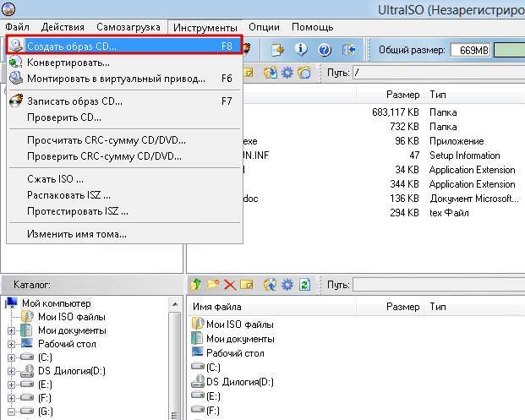The height and width of the screenshot is (420, 525).
Task: Click the rename icon in local pane toolbar
Action: [x=247, y=285]
